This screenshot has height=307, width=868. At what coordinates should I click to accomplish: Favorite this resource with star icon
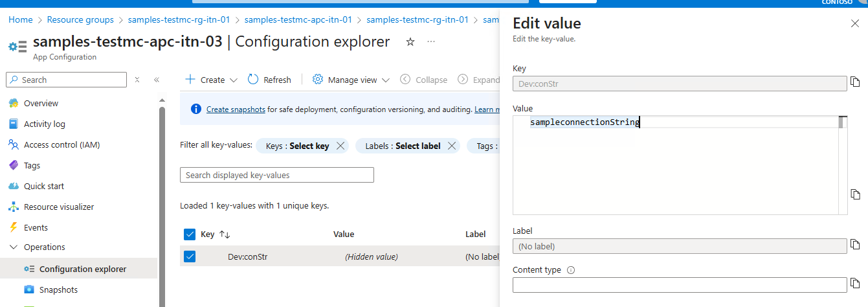point(410,42)
